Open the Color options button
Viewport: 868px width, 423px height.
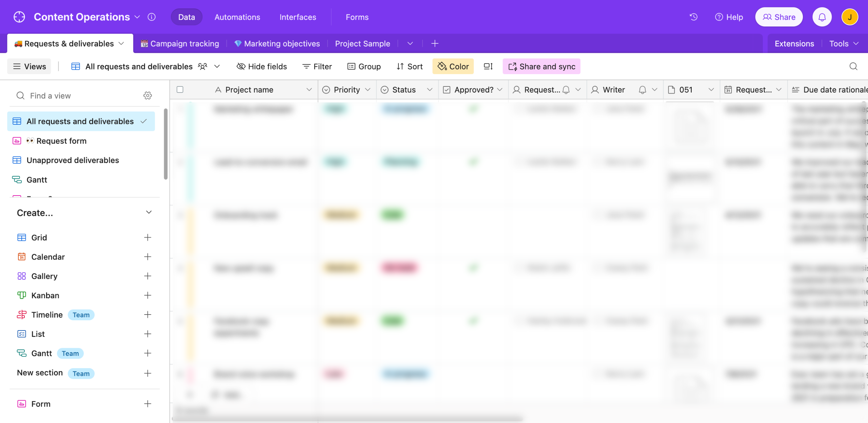[x=453, y=66]
